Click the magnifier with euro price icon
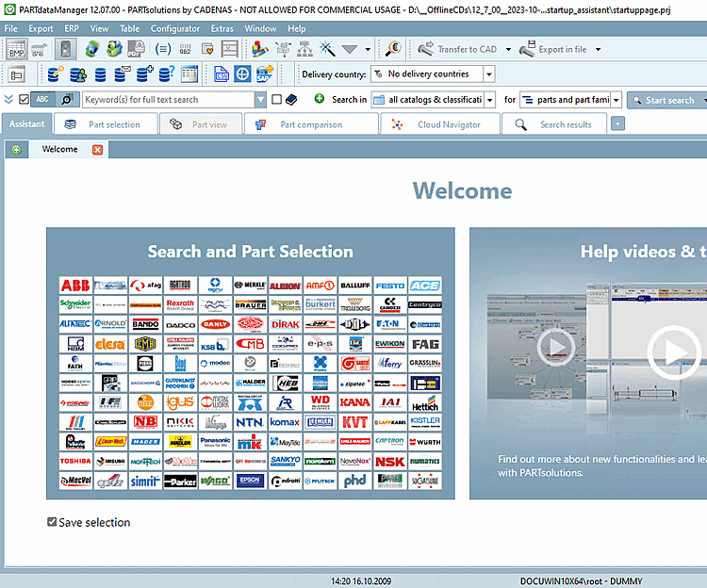The width and height of the screenshot is (707, 588). point(394,49)
